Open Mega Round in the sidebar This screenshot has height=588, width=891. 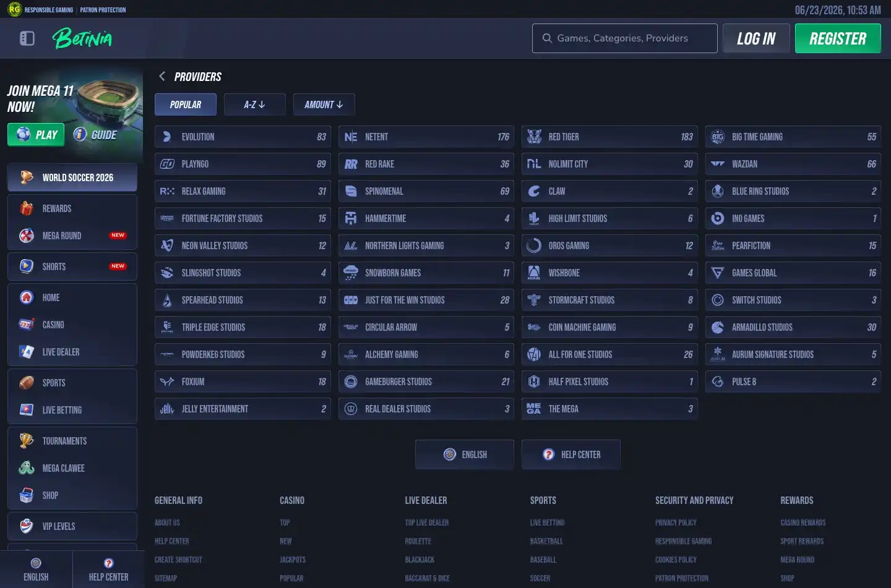point(72,236)
